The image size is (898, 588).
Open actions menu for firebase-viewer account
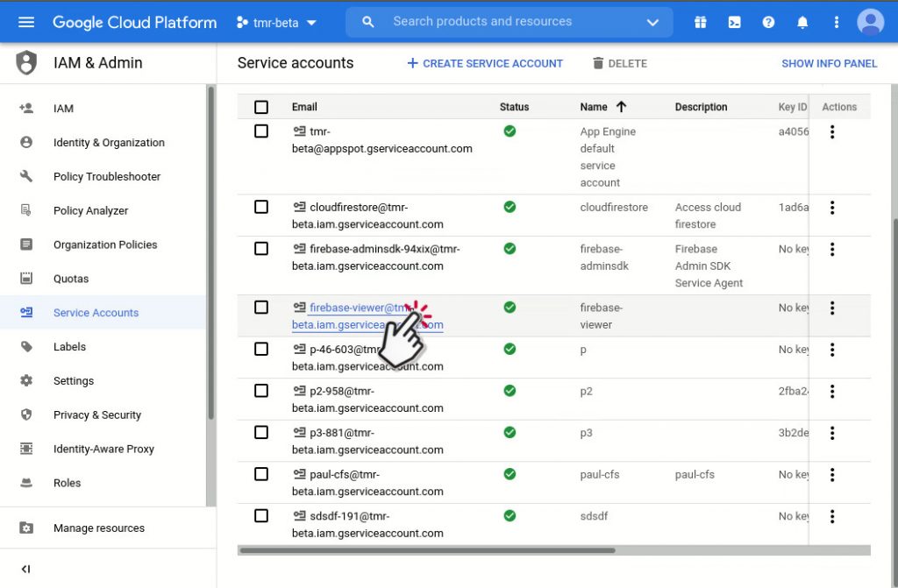832,308
